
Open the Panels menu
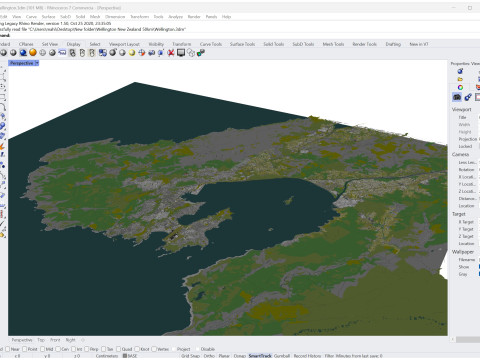click(211, 17)
